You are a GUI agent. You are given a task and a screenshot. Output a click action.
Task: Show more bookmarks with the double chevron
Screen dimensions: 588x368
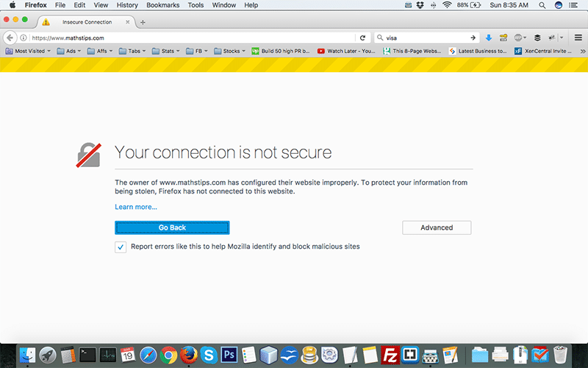tap(582, 52)
